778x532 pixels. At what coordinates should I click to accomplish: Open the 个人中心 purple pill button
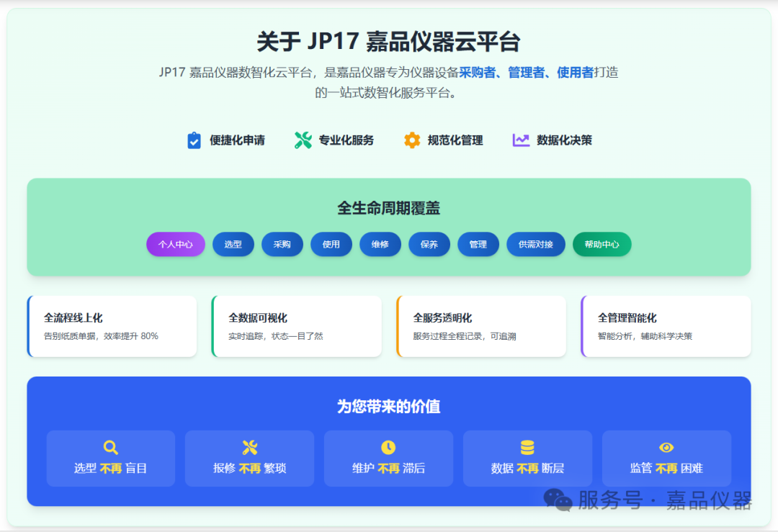point(176,245)
